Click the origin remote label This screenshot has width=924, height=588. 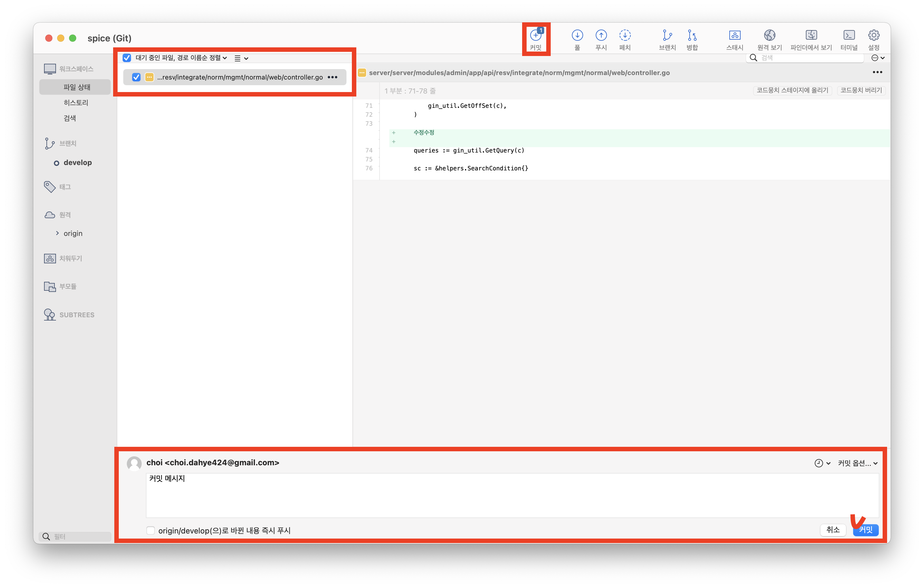coord(73,234)
